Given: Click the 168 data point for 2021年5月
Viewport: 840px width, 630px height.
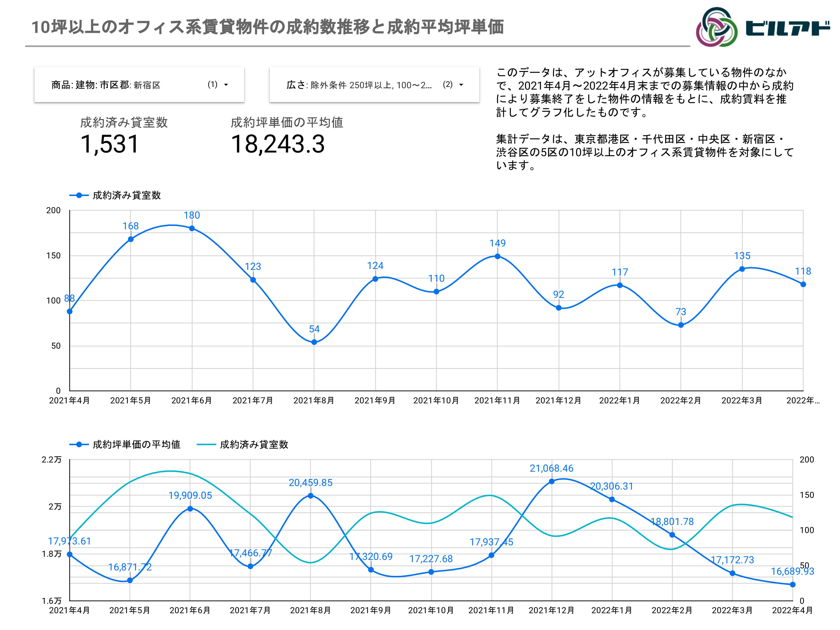Looking at the screenshot, I should pos(131,239).
